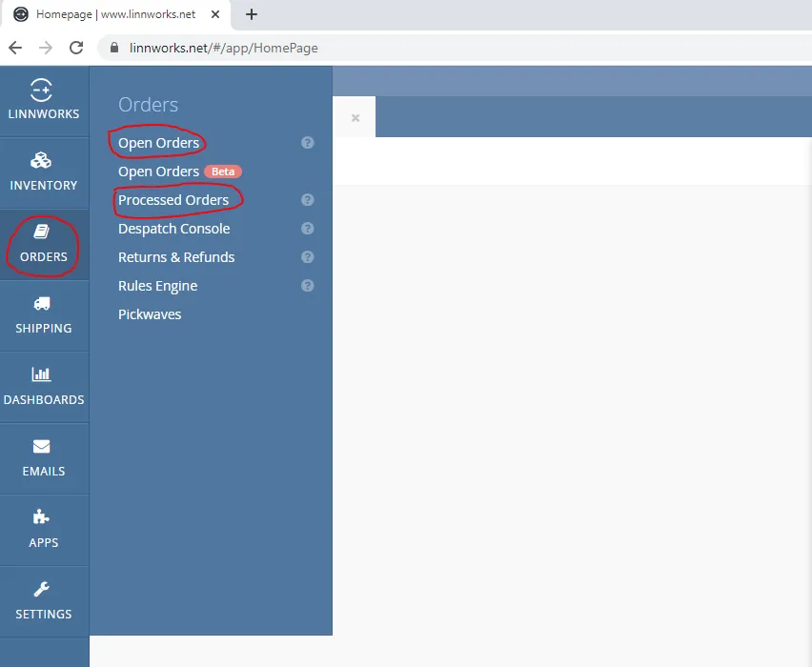Open the Apps sidebar section
Screen dimensions: 812x667
[44, 530]
